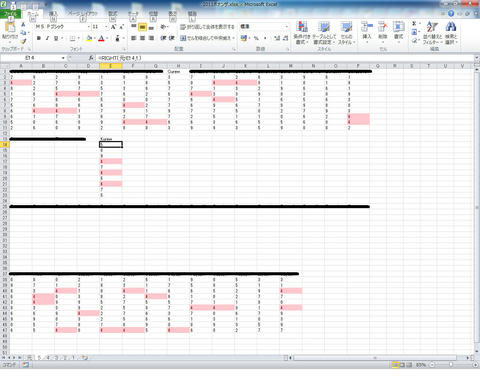Screen dimensions: 480x384
Task: Open Cell Styles gallery
Action: coord(346,33)
